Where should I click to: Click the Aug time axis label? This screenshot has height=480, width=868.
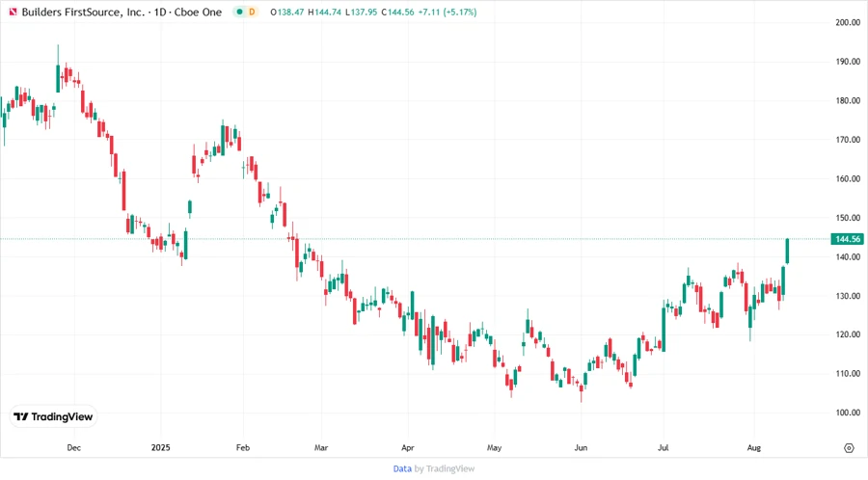754,447
